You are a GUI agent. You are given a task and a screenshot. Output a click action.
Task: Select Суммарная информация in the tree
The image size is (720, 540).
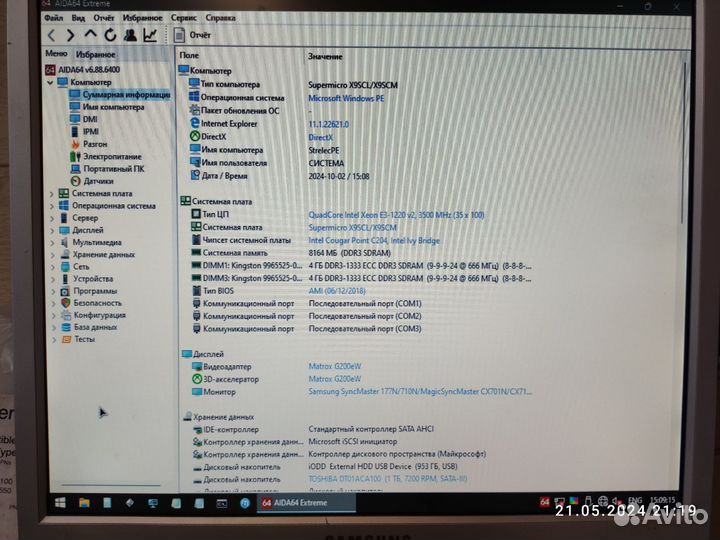(x=119, y=95)
